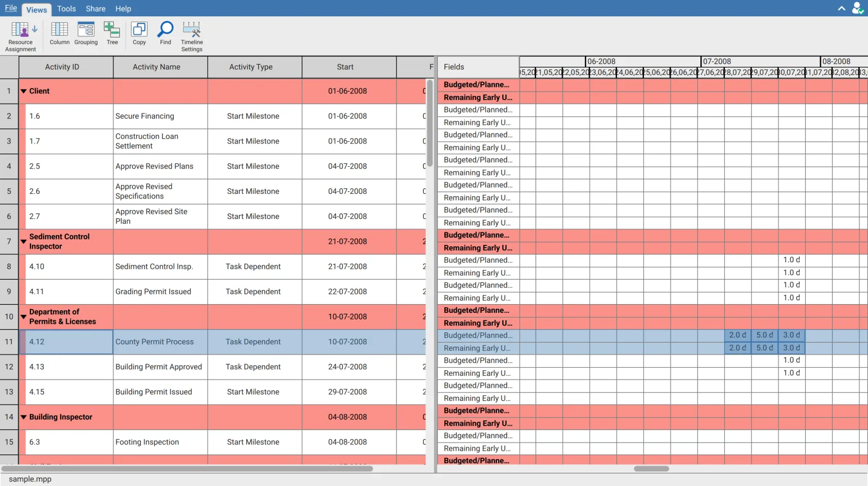Collapse the Client group
The image size is (868, 486).
(x=23, y=91)
